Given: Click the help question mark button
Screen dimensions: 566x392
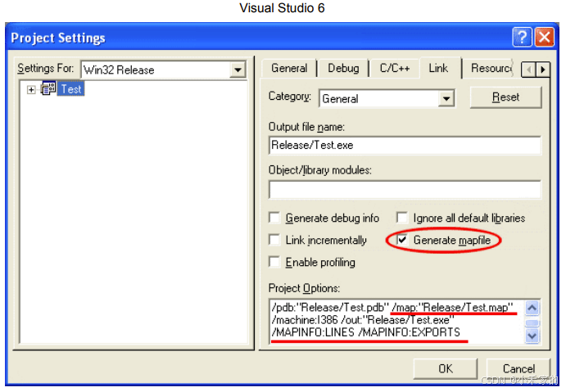Looking at the screenshot, I should 522,37.
